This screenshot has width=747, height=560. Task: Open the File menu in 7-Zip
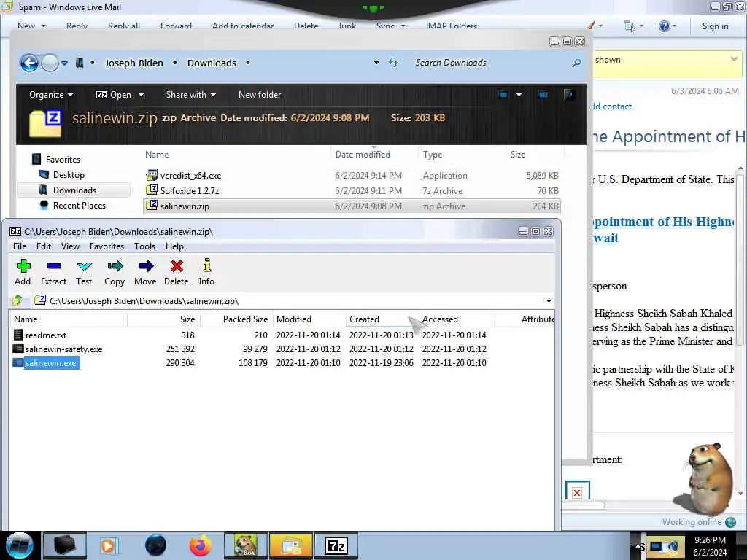20,246
